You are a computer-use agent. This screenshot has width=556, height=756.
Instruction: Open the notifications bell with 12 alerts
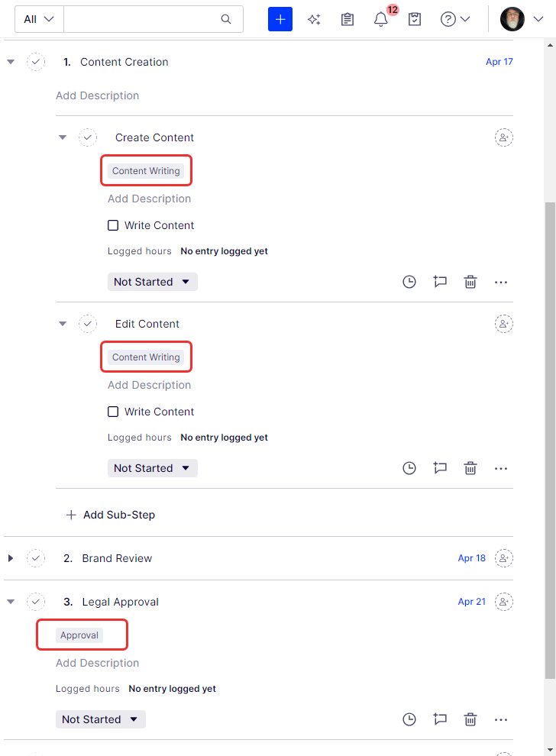(x=380, y=18)
